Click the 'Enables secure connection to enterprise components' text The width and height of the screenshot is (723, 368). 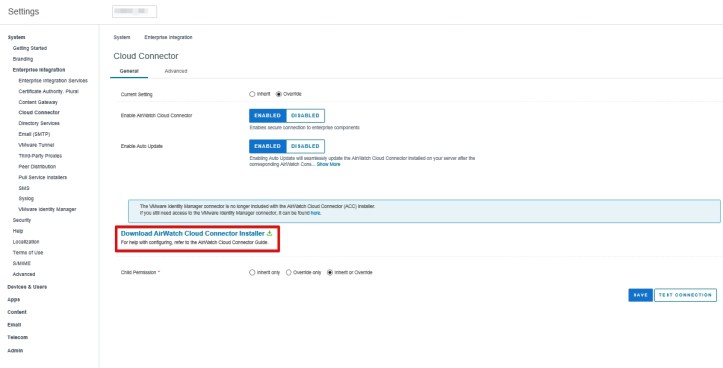pos(304,128)
